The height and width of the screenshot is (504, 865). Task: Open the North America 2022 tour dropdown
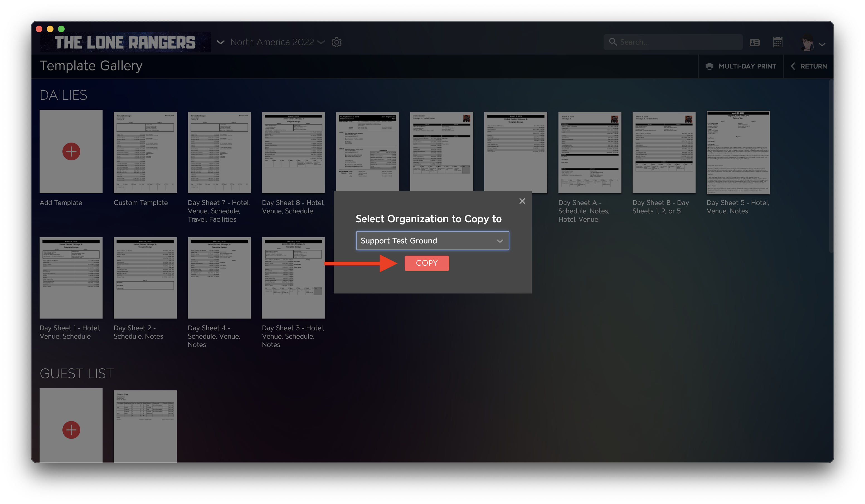point(277,42)
